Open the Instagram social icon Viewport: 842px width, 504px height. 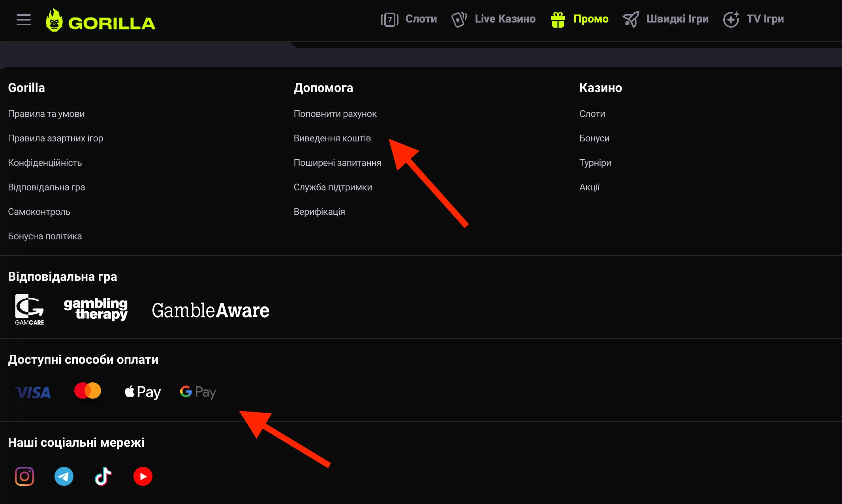24,476
